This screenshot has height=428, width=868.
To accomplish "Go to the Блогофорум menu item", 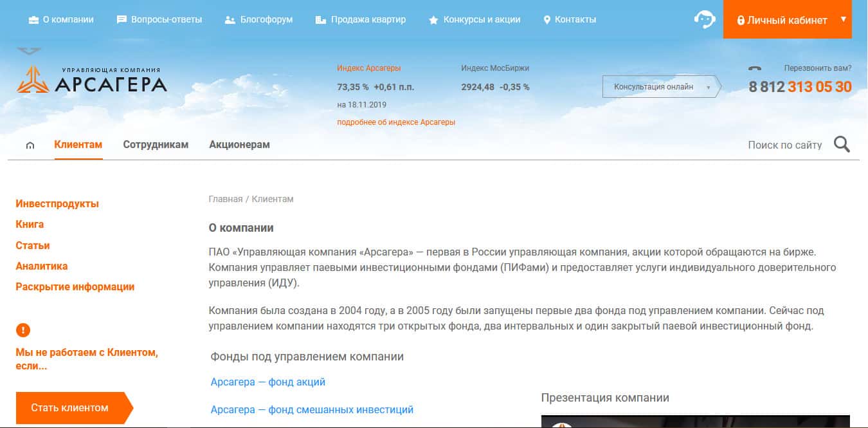I will 266,20.
